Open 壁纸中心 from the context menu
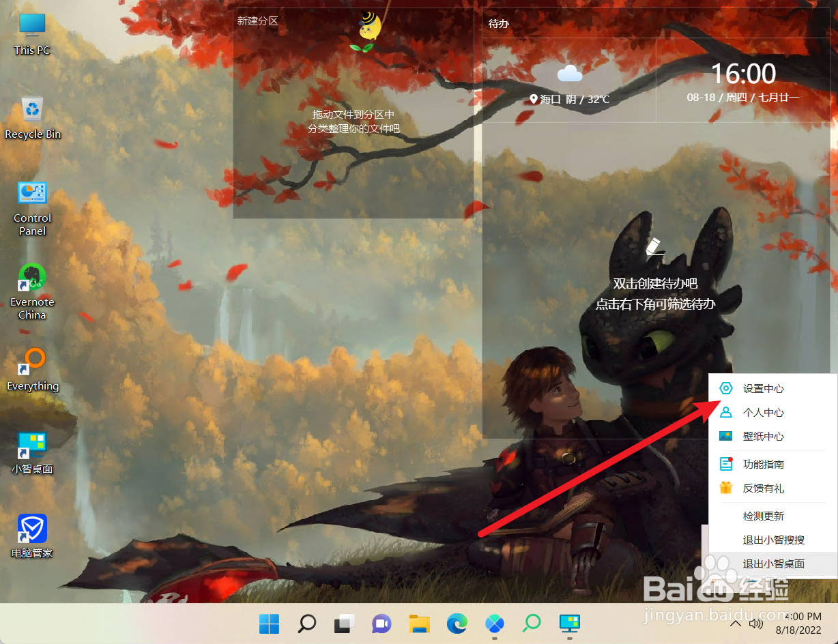The height and width of the screenshot is (644, 838). 773,436
